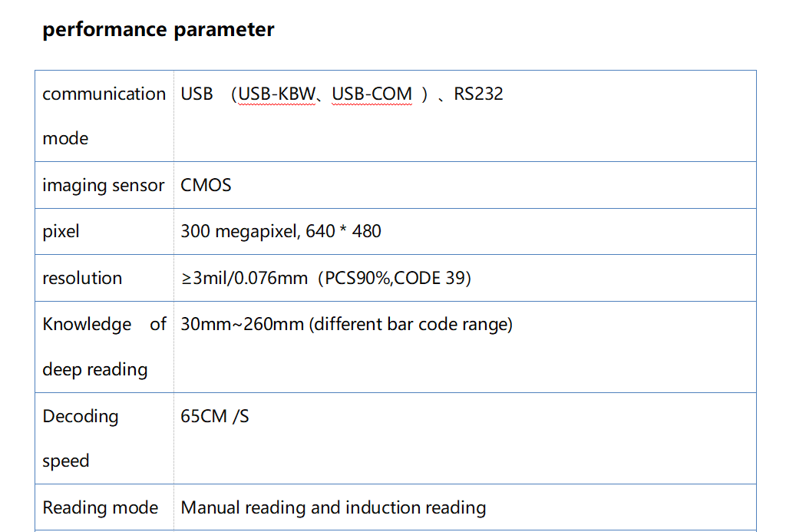Place cursor in the "CMOS" cell
This screenshot has width=786, height=532.
coord(206,186)
